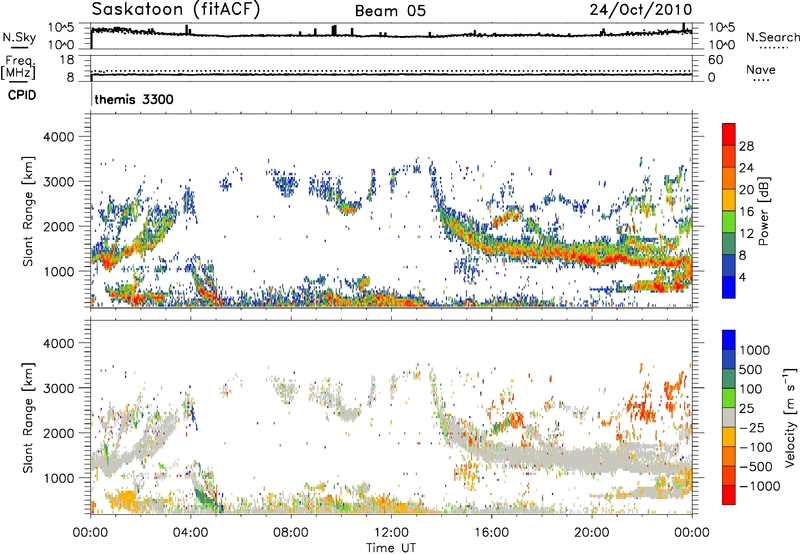Click the 'CPID' label
Screen dimensions: 800x554
pyautogui.click(x=22, y=95)
